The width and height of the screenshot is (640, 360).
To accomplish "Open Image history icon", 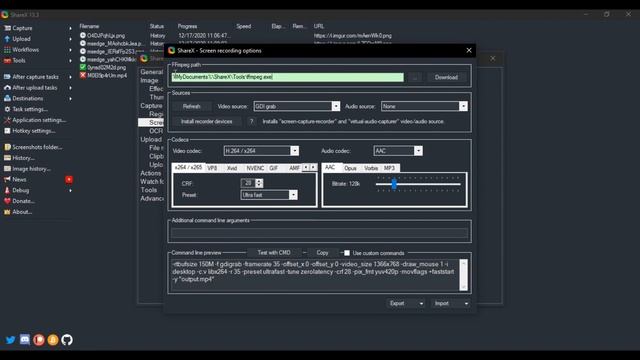I will point(7,169).
